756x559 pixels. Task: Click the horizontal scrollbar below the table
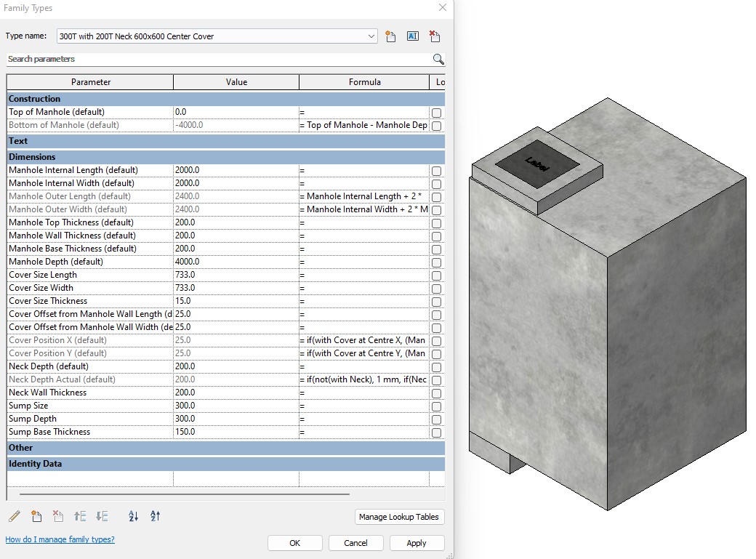click(x=185, y=494)
